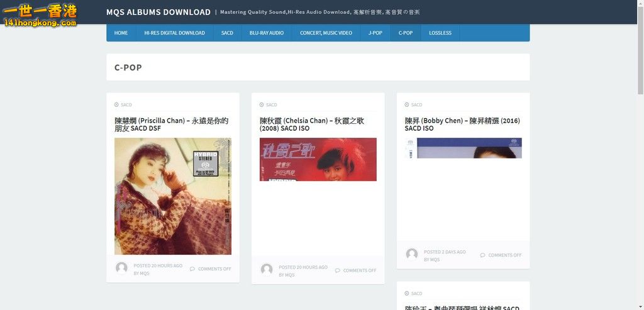
Task: Click SACD category tag on Bobby Chen card
Action: click(x=416, y=105)
